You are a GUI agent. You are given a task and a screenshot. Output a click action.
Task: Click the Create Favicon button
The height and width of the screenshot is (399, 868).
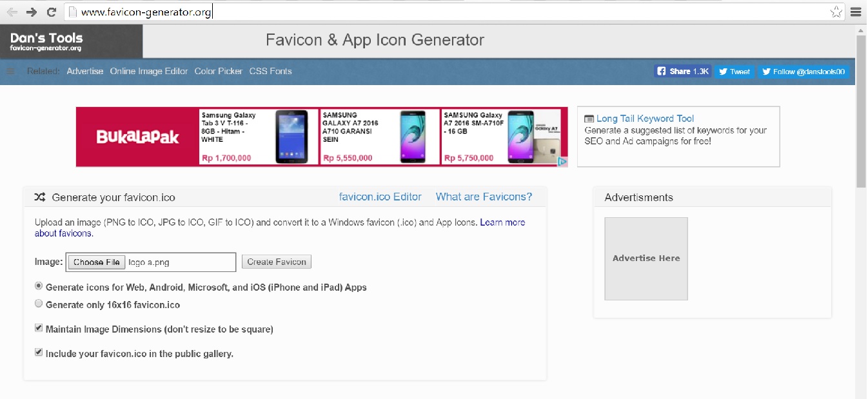(277, 262)
